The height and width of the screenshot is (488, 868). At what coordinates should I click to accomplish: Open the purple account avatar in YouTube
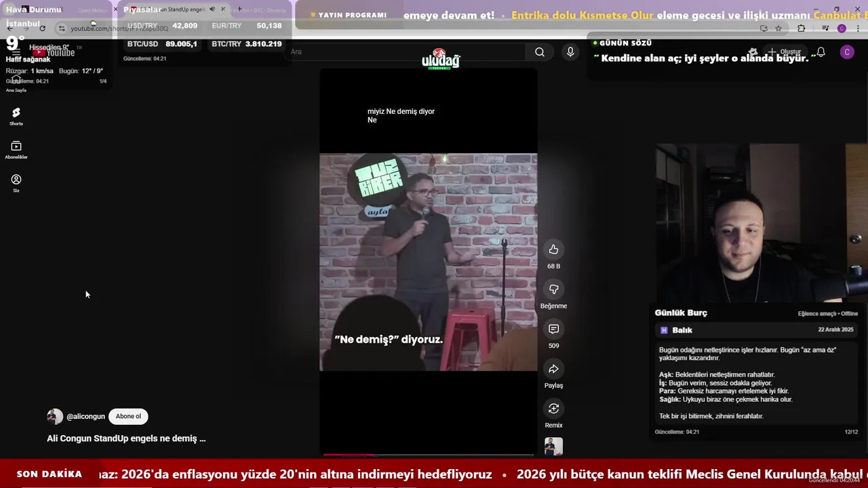(847, 52)
